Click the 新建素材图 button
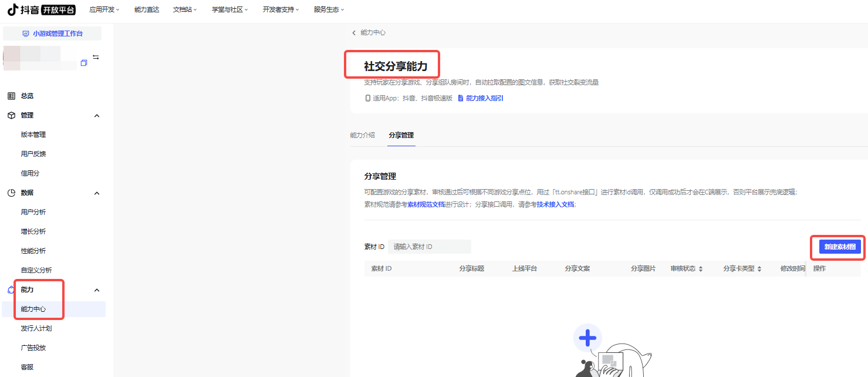This screenshot has width=868, height=377. (x=839, y=247)
